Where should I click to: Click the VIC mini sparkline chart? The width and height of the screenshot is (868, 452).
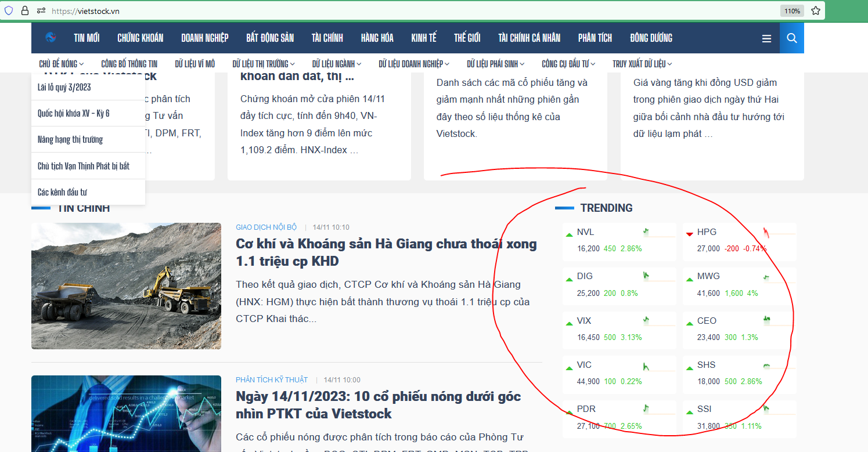(x=659, y=367)
